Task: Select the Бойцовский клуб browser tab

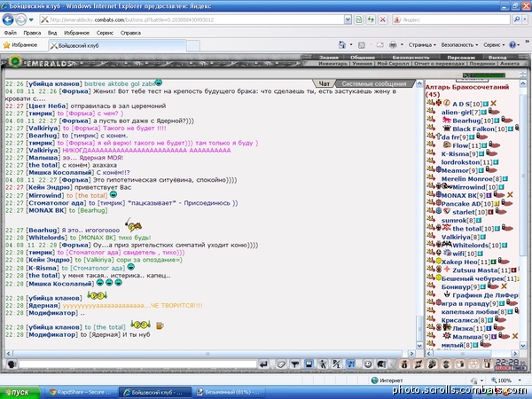Action: [x=117, y=45]
